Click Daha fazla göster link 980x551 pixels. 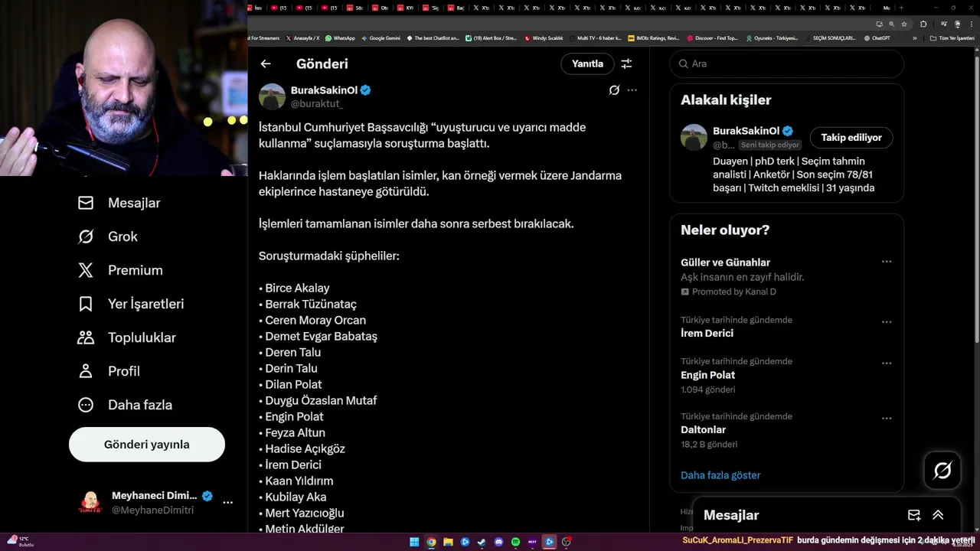(x=720, y=475)
